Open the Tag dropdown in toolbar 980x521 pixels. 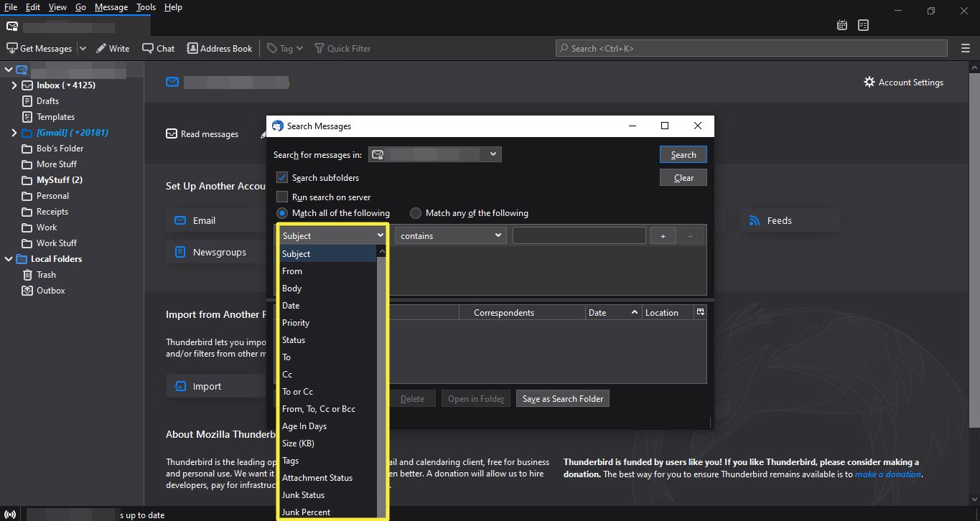285,48
